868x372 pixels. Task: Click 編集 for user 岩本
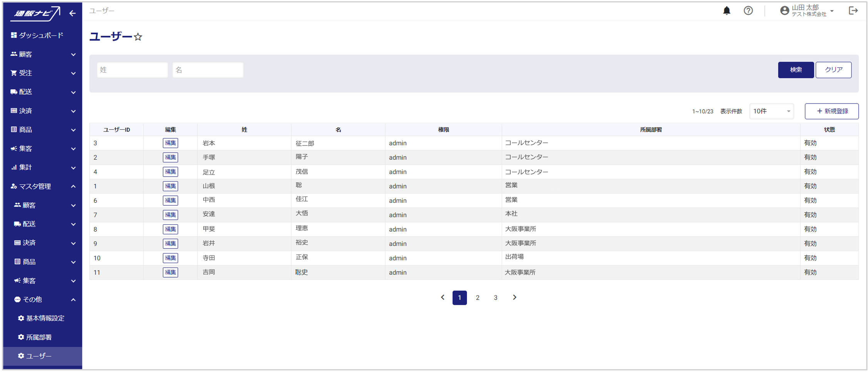[x=170, y=143]
